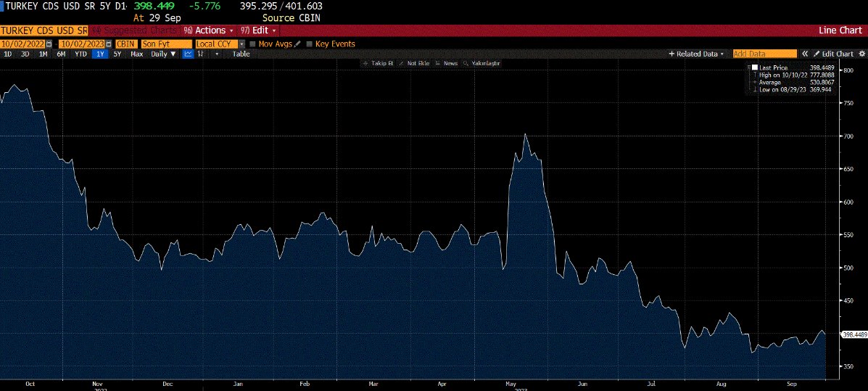868x391 pixels.
Task: Open the Daily periodicity dropdown
Action: (x=163, y=54)
